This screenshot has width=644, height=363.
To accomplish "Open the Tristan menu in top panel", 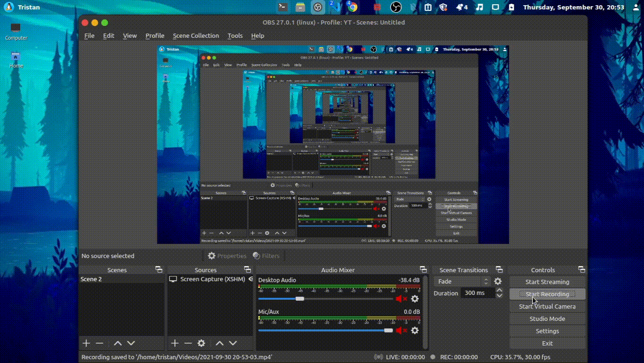I will tap(23, 7).
